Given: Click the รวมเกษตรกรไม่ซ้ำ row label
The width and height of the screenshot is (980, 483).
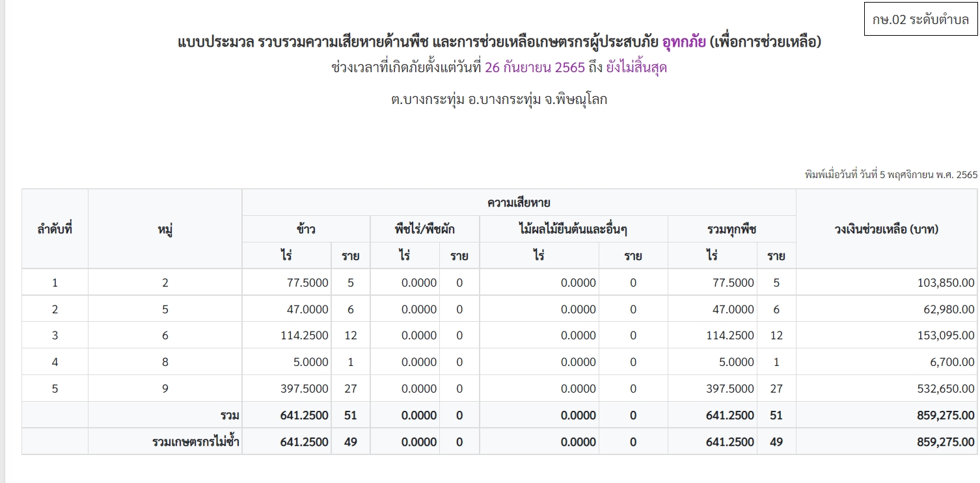Looking at the screenshot, I should [x=196, y=442].
